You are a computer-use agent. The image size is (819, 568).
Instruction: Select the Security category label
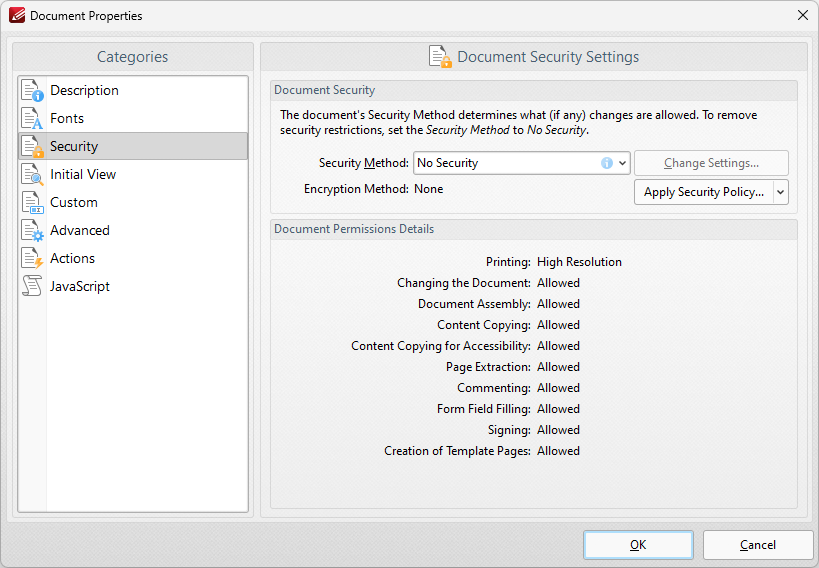point(74,146)
